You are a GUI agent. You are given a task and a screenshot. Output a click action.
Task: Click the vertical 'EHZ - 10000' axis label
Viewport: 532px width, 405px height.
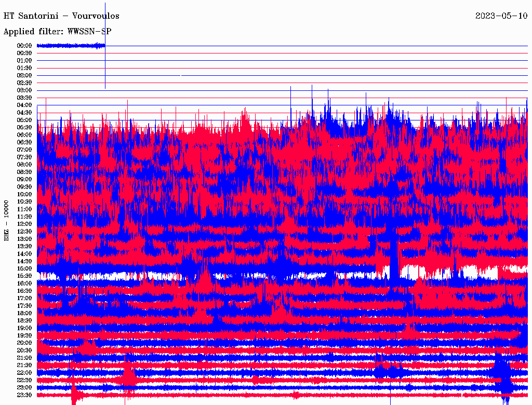pos(7,220)
